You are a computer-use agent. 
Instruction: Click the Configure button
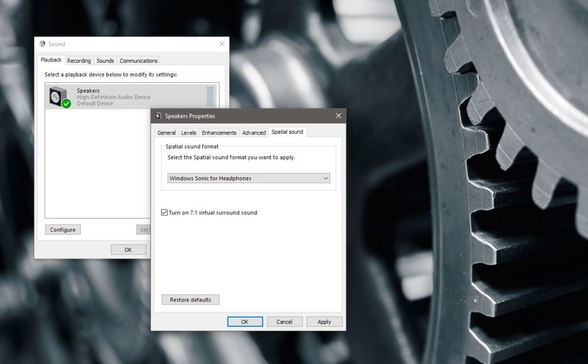62,229
